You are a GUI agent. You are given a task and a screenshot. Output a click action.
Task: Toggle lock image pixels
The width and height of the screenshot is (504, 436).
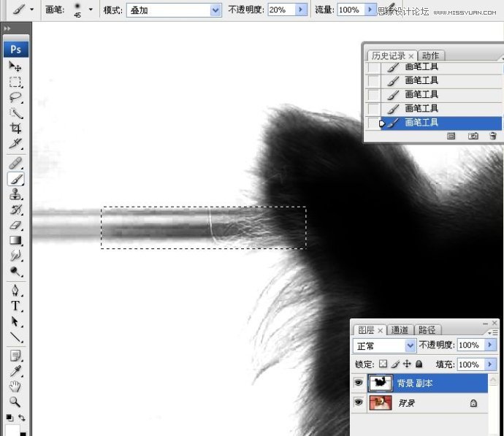(x=395, y=364)
